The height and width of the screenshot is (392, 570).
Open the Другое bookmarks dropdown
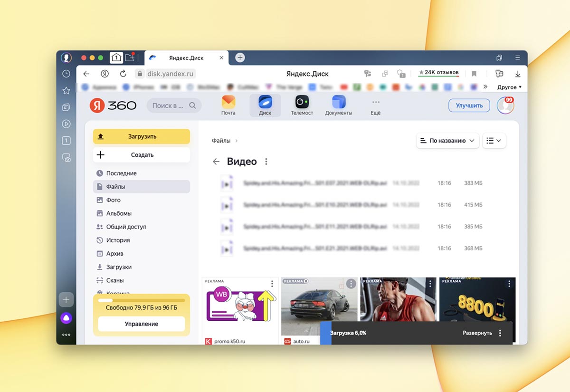click(x=509, y=87)
